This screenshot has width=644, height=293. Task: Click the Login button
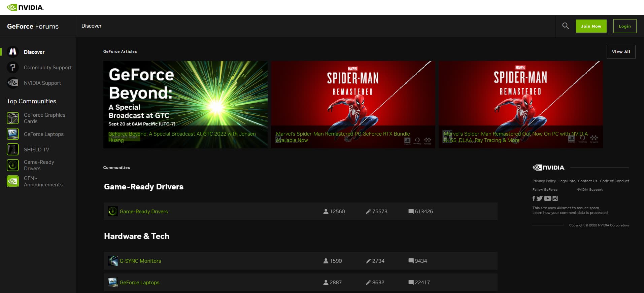(x=625, y=26)
